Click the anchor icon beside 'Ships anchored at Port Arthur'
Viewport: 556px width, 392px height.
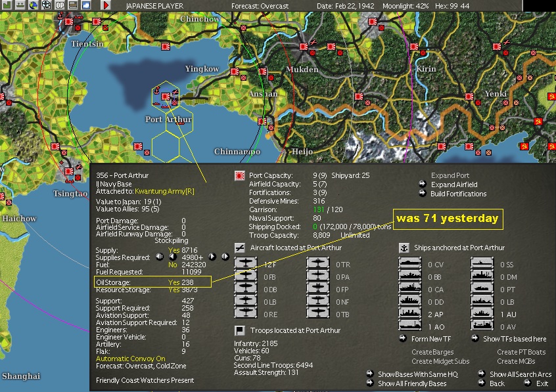tap(404, 248)
